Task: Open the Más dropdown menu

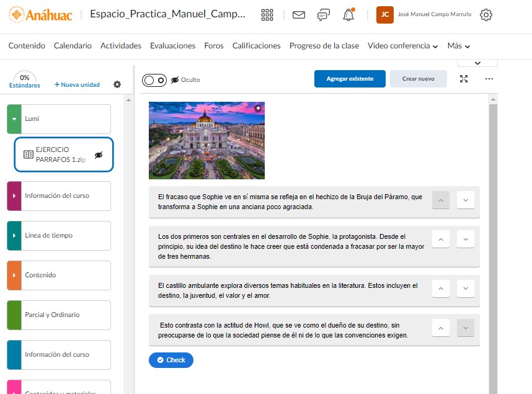Action: (x=458, y=46)
